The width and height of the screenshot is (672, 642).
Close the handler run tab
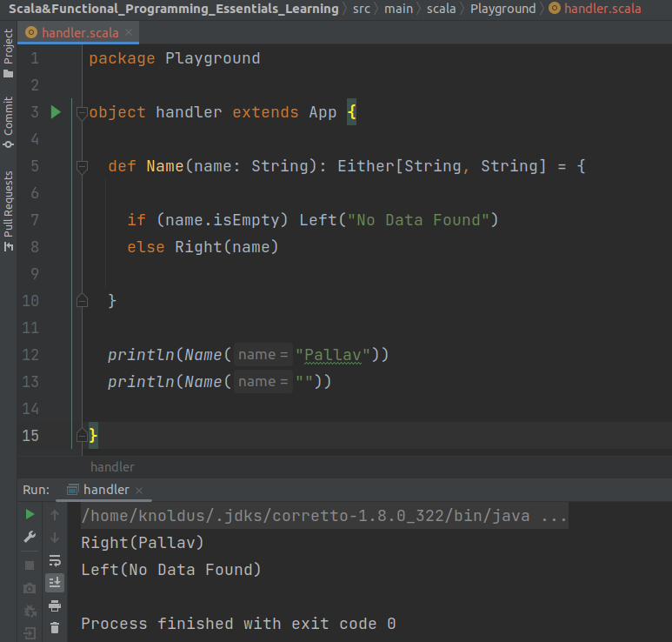click(x=139, y=490)
